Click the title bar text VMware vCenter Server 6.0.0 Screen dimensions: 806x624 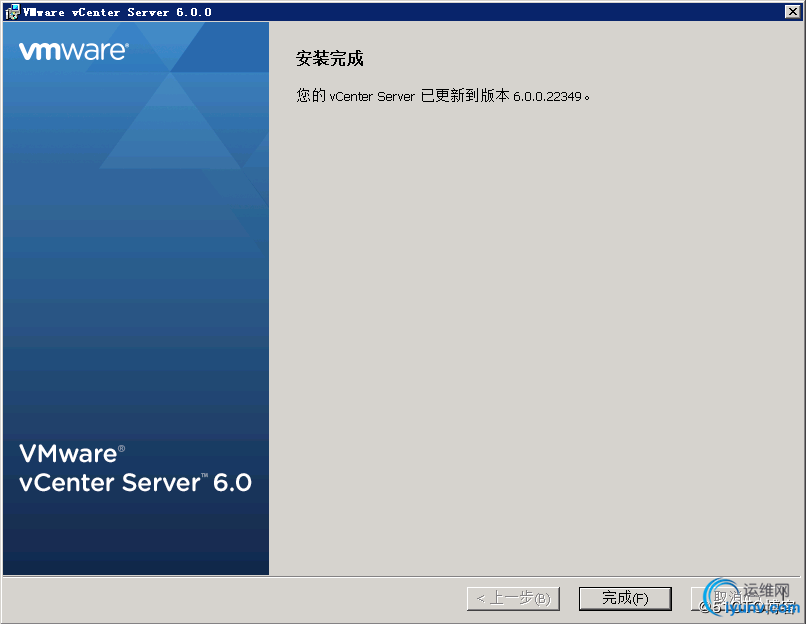[117, 12]
